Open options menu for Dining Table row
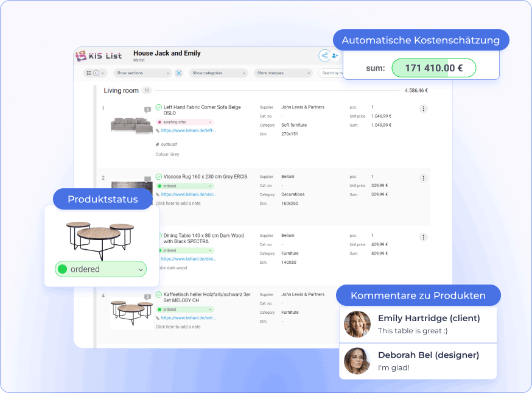The height and width of the screenshot is (393, 532). (423, 237)
